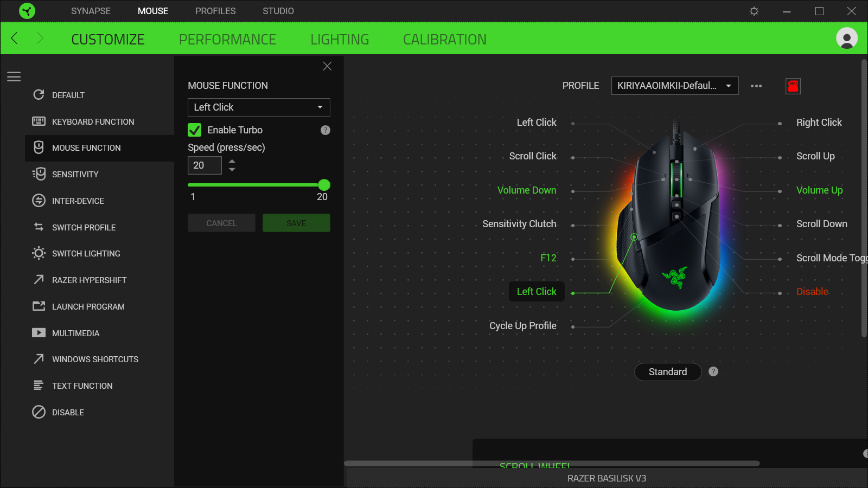Save the turbo settings

296,223
